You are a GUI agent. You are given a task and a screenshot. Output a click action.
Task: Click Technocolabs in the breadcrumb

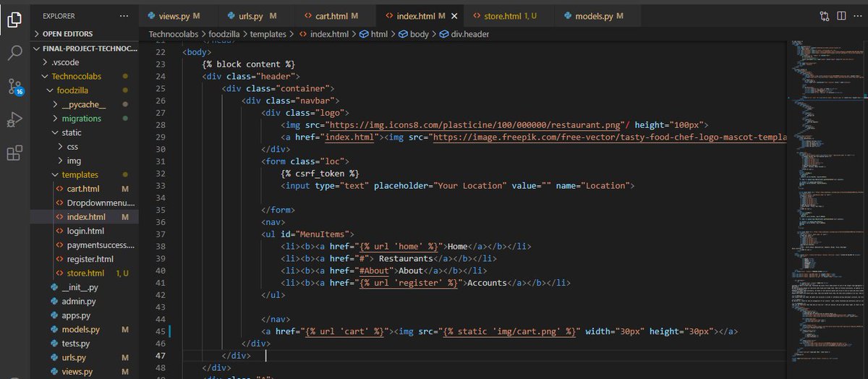tap(172, 34)
